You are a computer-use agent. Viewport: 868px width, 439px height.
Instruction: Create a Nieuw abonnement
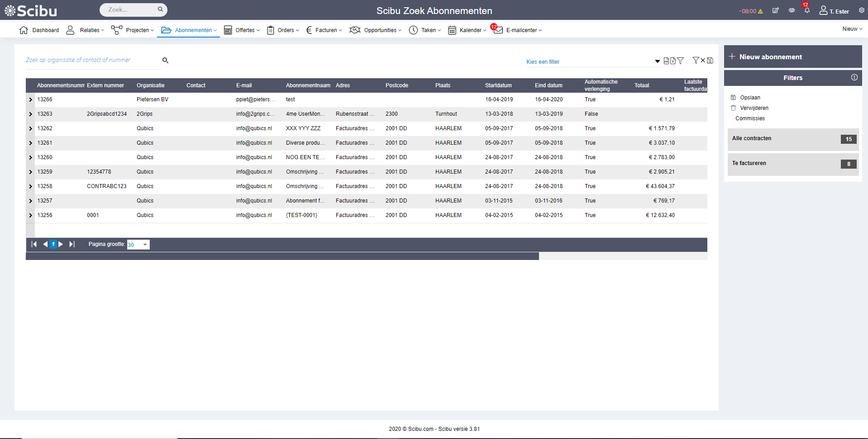[793, 57]
